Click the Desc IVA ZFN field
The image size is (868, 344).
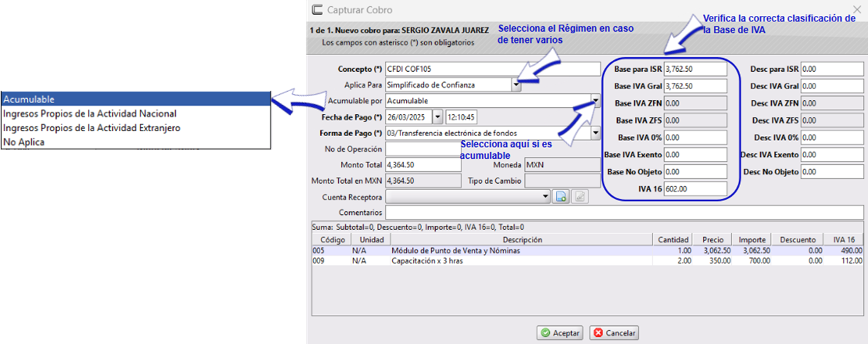tap(833, 103)
